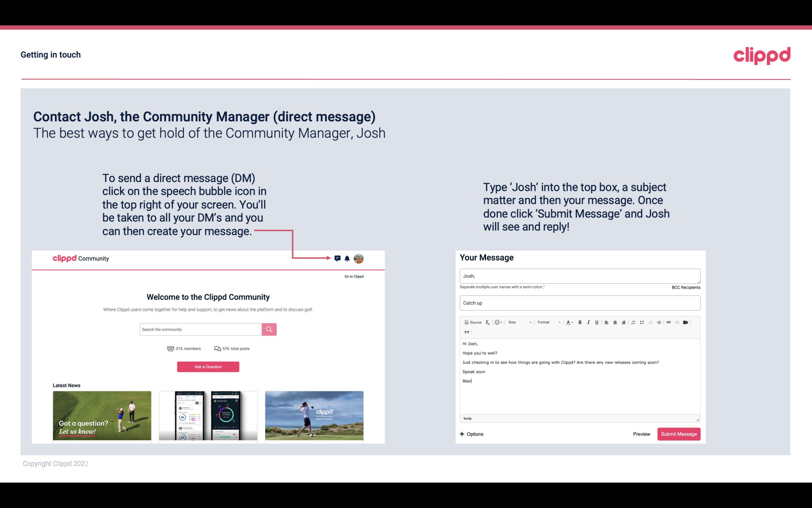
Task: Click the italic formatting I icon
Action: tap(589, 322)
